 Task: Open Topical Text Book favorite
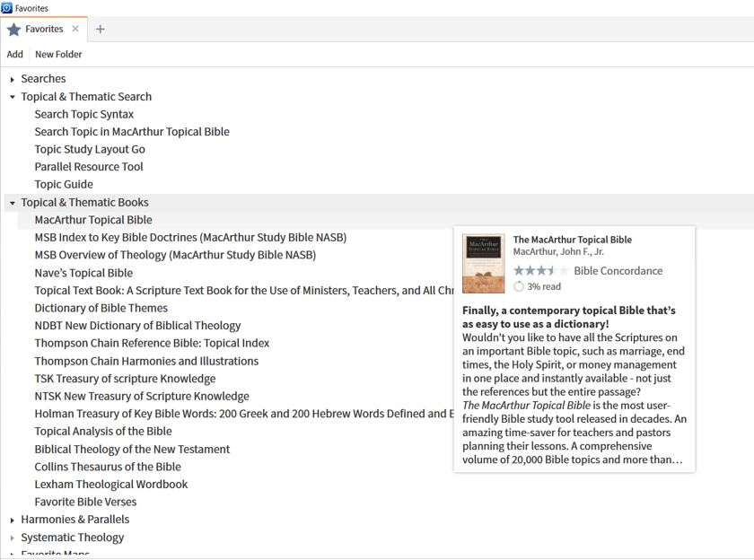[244, 291]
